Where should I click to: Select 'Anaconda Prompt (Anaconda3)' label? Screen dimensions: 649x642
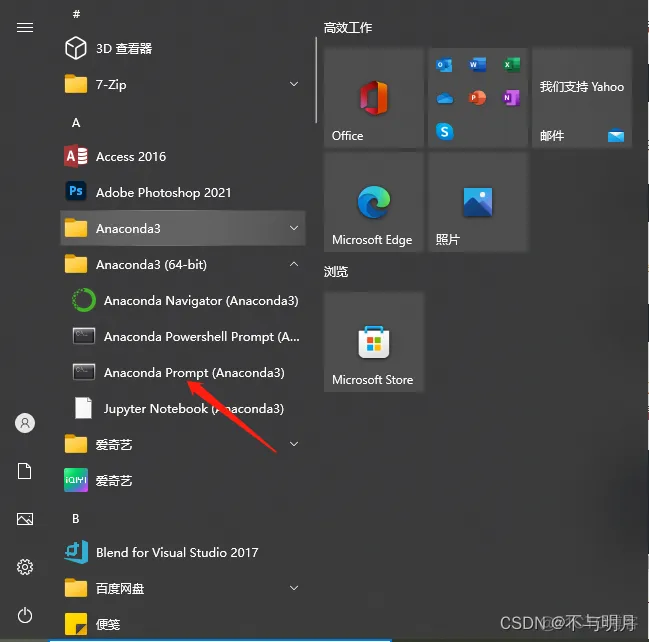[194, 373]
